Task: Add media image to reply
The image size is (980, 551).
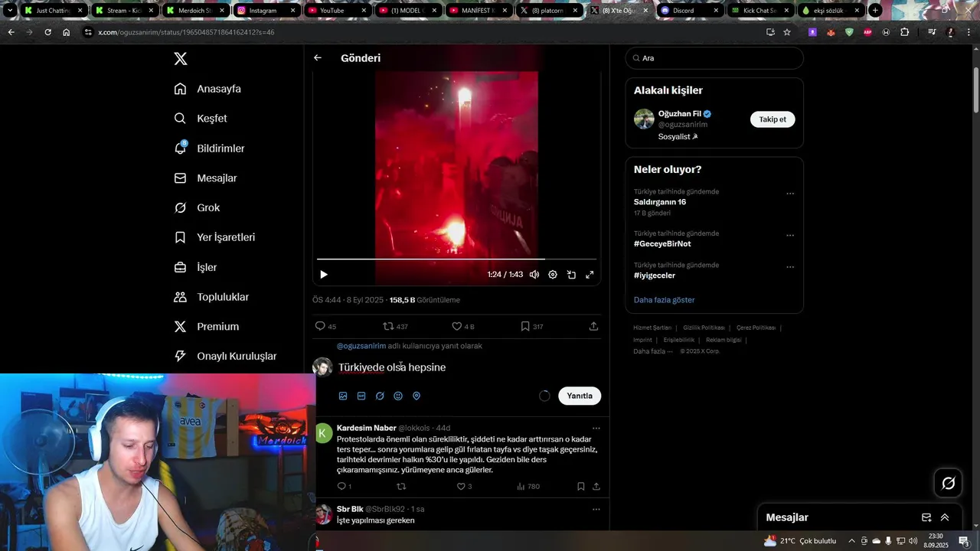Action: [x=343, y=396]
